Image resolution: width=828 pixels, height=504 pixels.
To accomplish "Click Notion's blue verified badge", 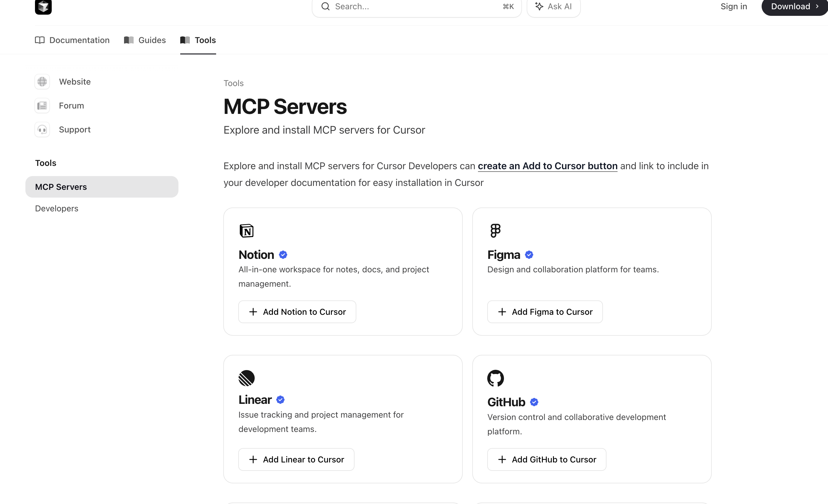I will click(283, 255).
